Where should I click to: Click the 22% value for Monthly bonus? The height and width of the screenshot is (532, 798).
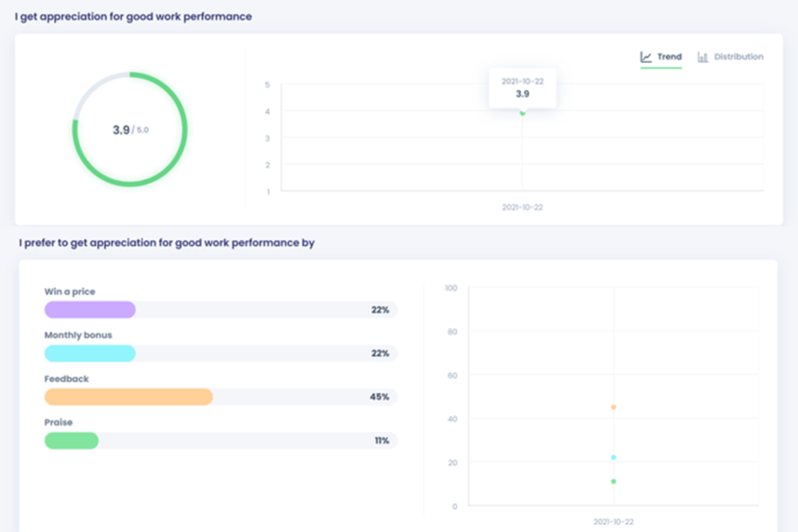(x=380, y=354)
